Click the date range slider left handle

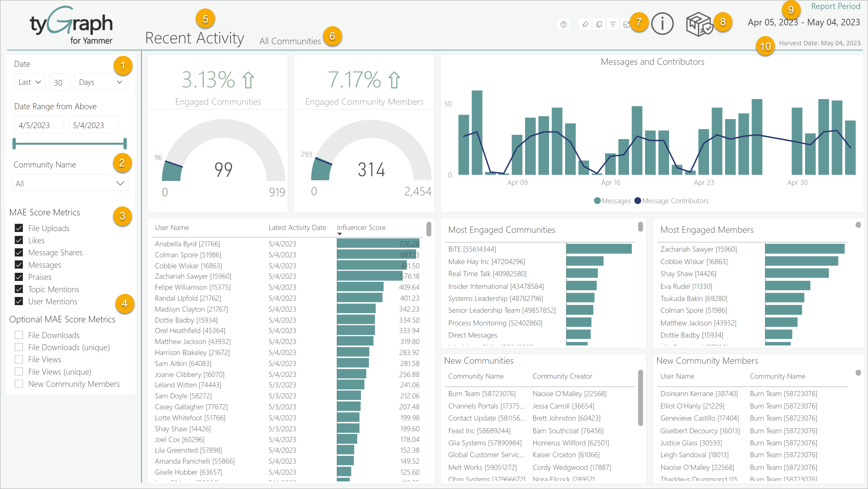(x=14, y=144)
